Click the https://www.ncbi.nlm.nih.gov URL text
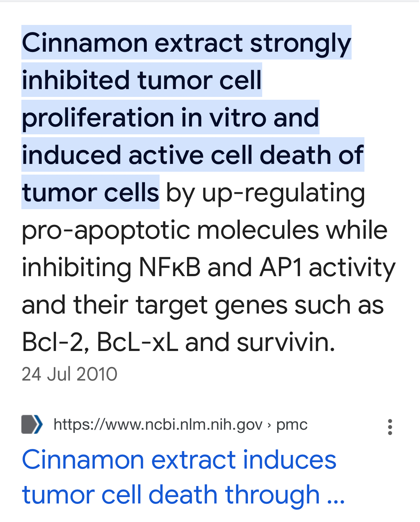Viewport: 420px width, 522px height. coord(158,424)
